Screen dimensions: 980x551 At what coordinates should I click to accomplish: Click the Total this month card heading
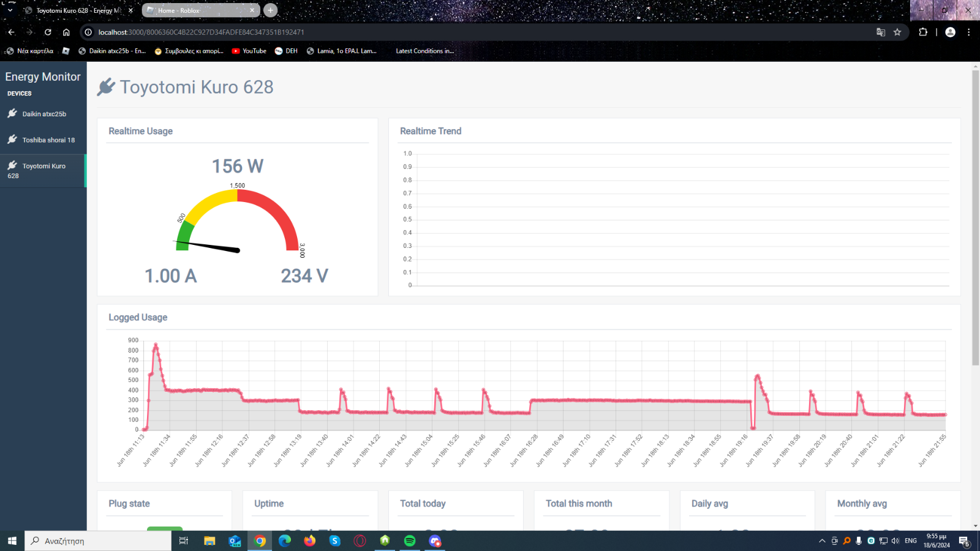tap(579, 503)
